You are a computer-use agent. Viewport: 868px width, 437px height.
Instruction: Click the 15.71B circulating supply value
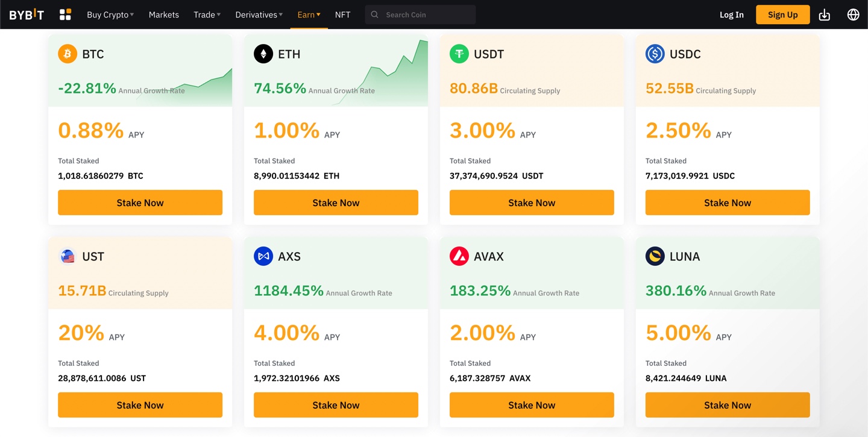pyautogui.click(x=82, y=291)
